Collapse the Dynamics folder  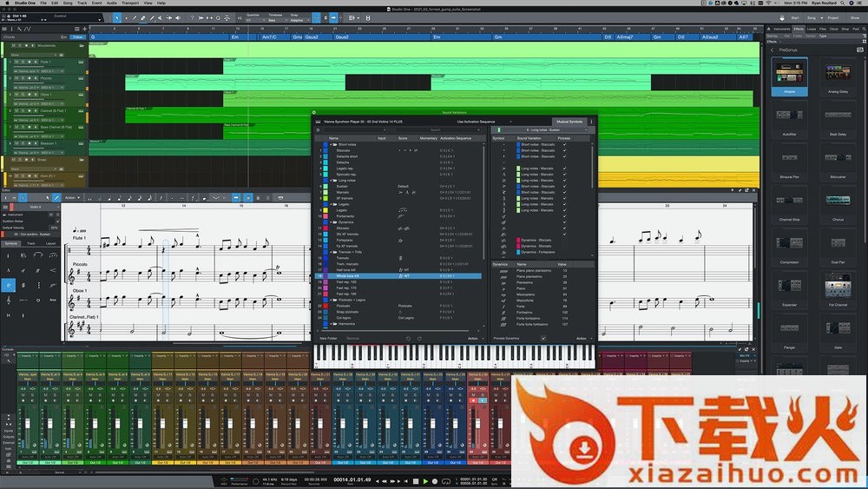point(331,222)
